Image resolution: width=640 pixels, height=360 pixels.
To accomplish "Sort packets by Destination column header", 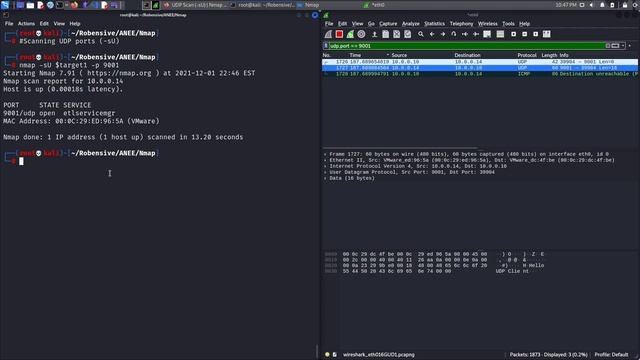I will click(467, 55).
